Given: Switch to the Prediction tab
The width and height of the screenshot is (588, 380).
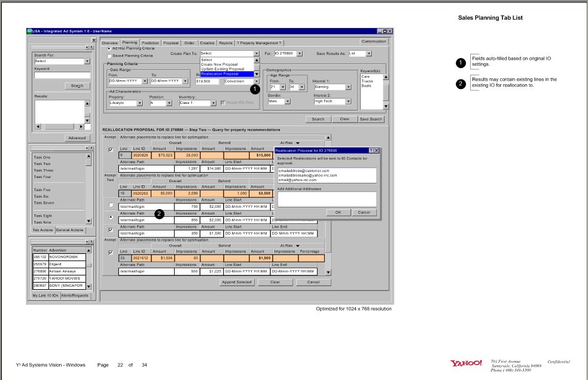Looking at the screenshot, I should 152,42.
